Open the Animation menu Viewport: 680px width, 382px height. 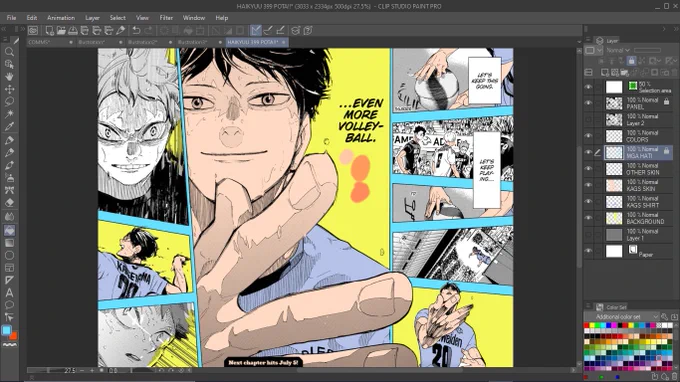pos(61,18)
